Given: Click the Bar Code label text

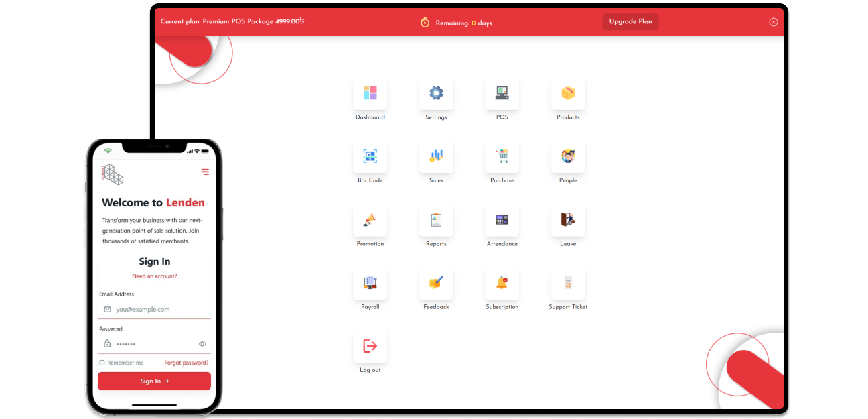Looking at the screenshot, I should pyautogui.click(x=370, y=180).
